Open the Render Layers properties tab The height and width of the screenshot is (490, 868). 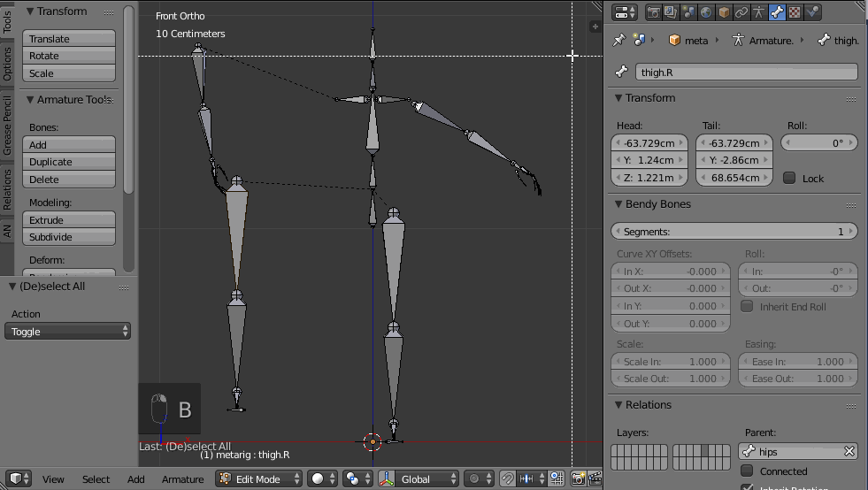(x=671, y=12)
